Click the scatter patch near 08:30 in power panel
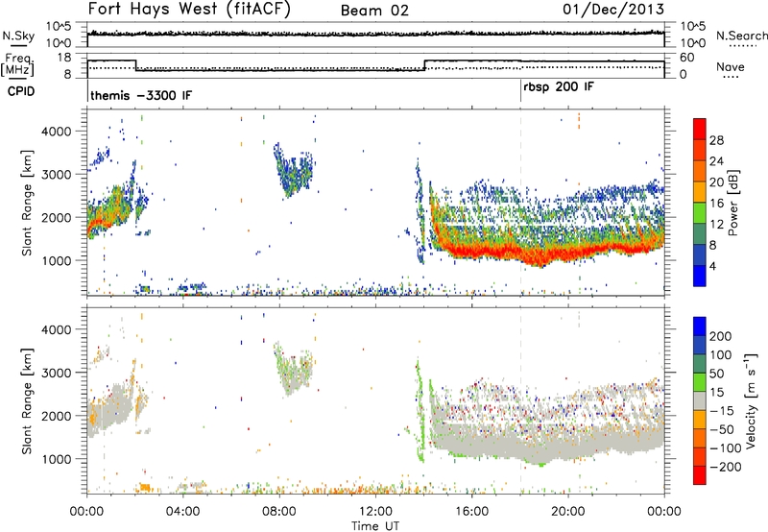Viewport: 768px width, 532px height. [293, 170]
